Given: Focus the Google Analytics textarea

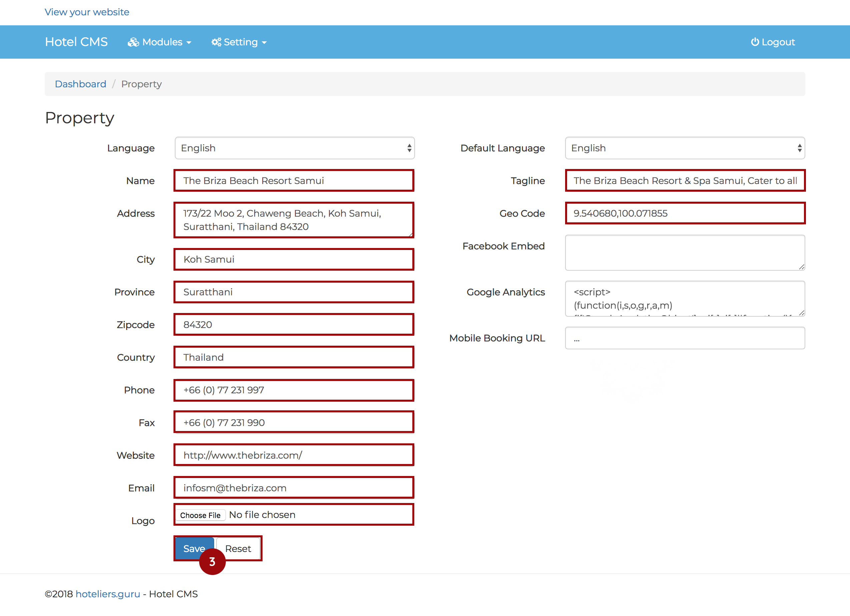Looking at the screenshot, I should point(685,298).
